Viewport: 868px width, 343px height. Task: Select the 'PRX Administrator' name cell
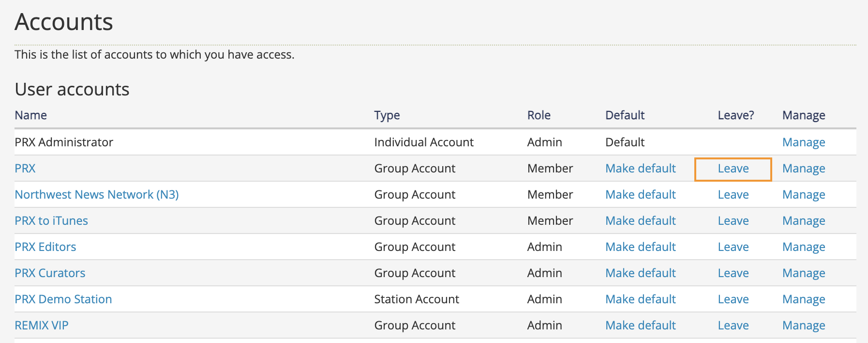[x=64, y=142]
